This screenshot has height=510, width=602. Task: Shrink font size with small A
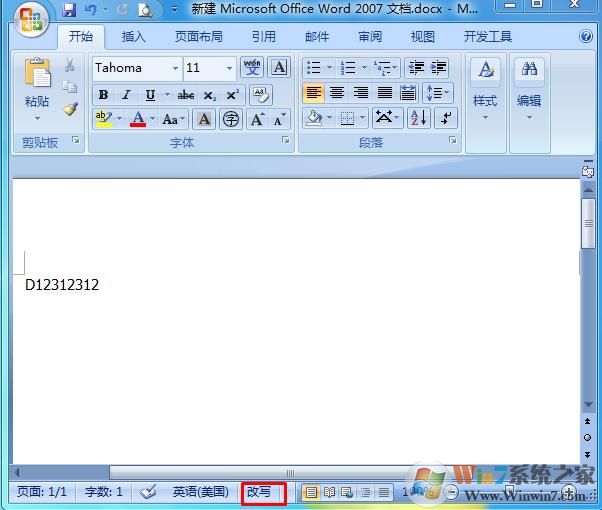(280, 119)
